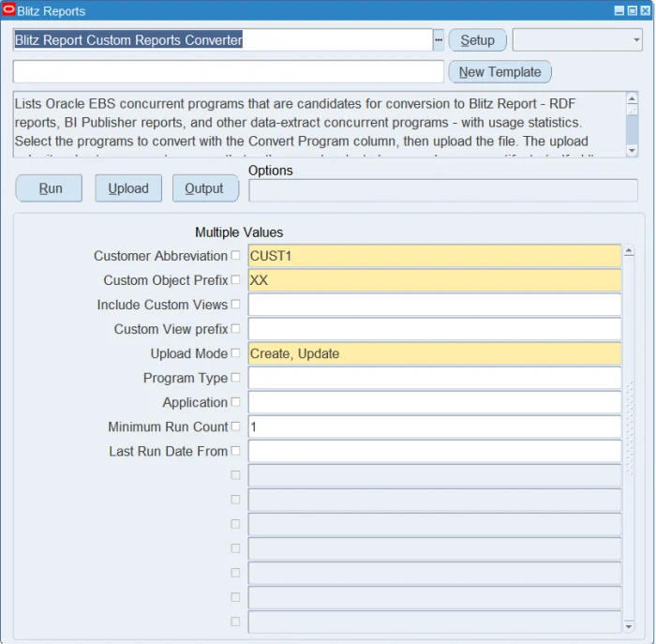Open the dropdown next to Setup button
The width and height of the screenshot is (656, 644).
click(x=577, y=40)
